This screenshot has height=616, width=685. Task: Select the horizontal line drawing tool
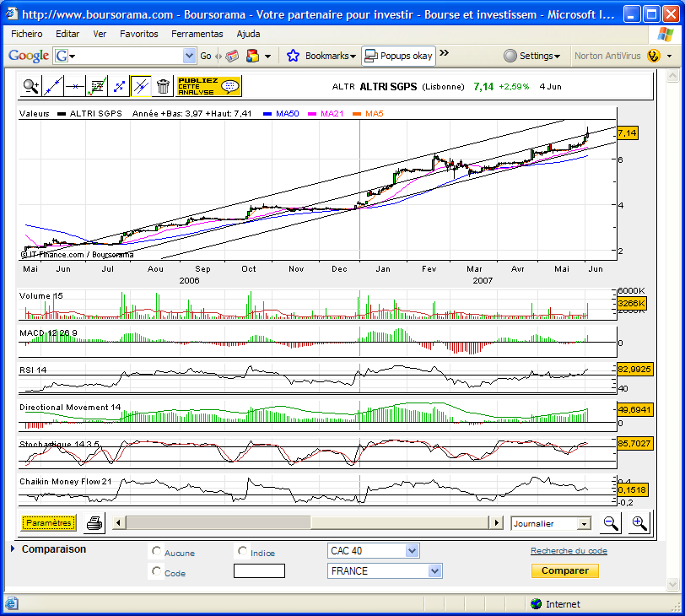coord(75,86)
